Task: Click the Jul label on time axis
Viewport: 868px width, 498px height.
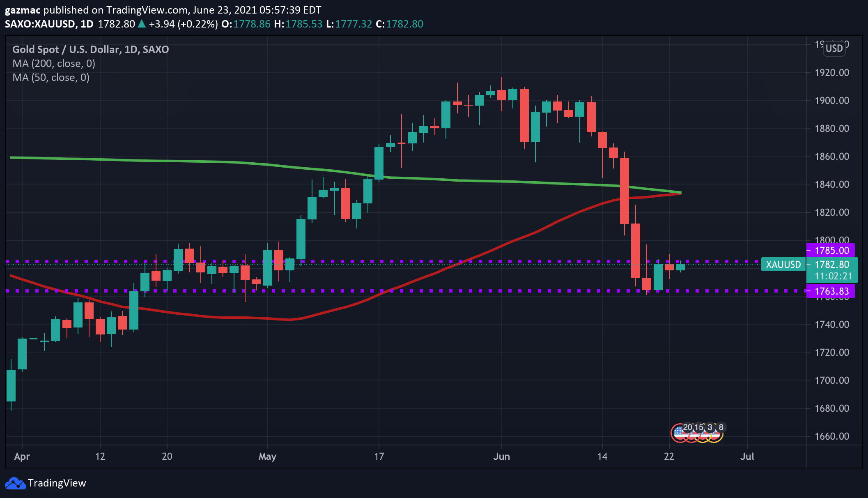Action: [x=747, y=456]
